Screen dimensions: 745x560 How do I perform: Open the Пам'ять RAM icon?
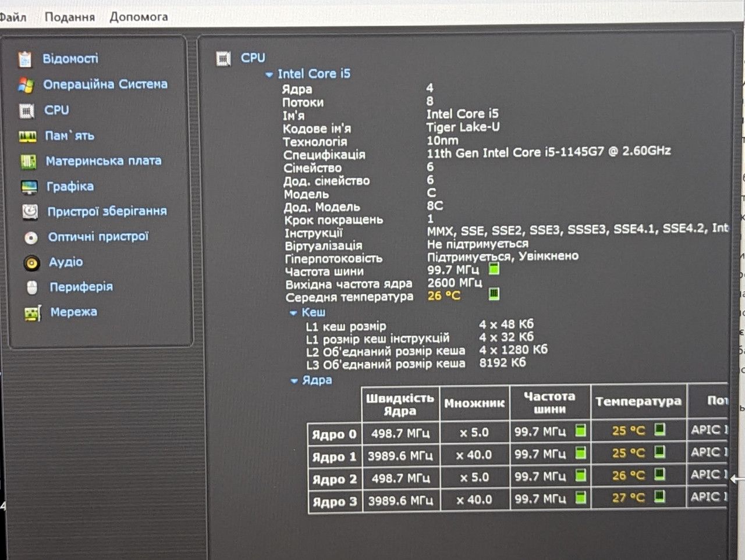(27, 136)
